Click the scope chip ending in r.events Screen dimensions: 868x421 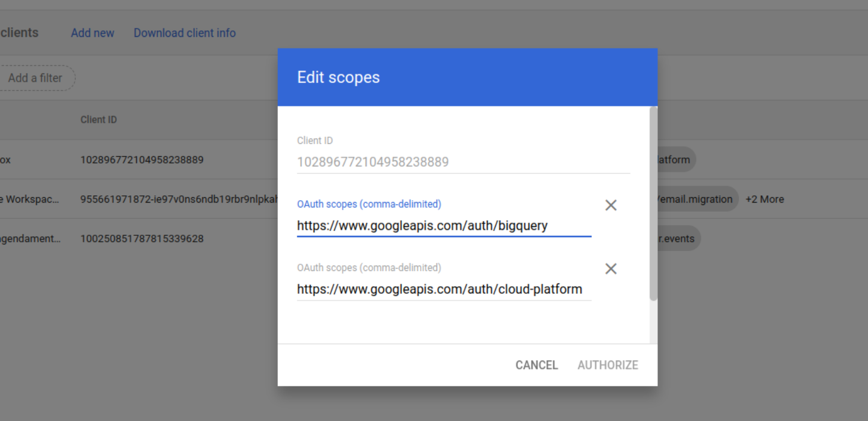point(677,239)
